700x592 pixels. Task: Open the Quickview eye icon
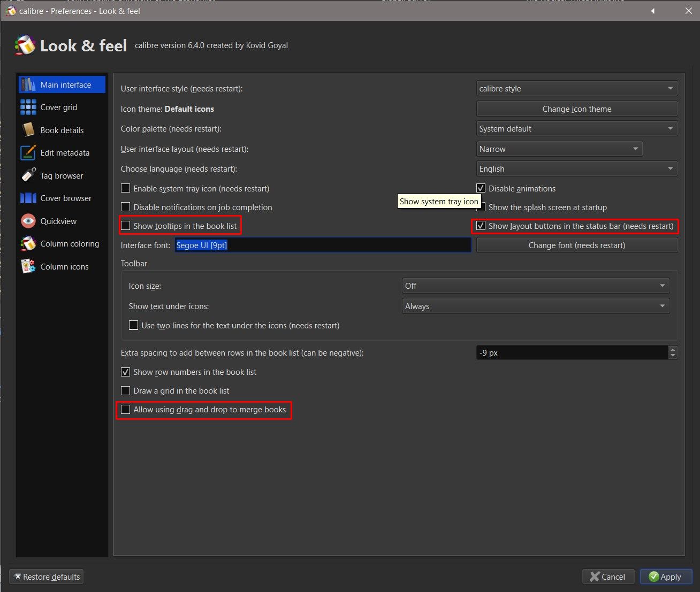(x=28, y=221)
